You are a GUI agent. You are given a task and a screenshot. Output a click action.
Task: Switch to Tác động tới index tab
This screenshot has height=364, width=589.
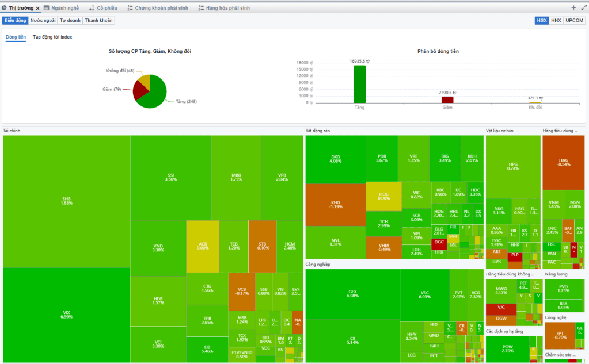click(52, 37)
